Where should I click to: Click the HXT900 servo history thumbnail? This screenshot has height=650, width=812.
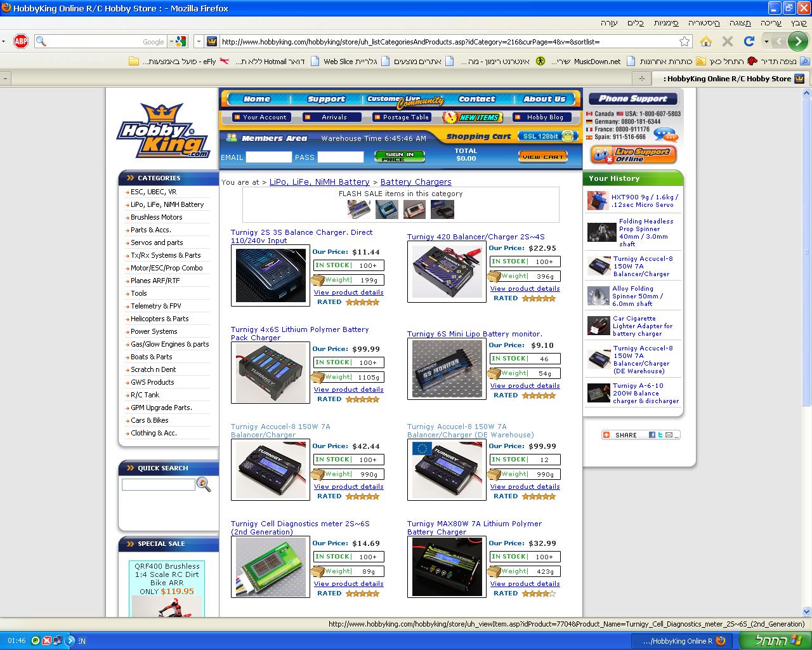[598, 201]
